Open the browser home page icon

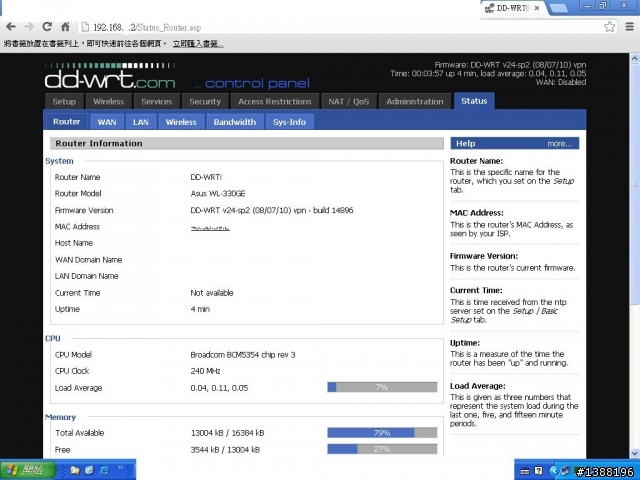point(65,27)
